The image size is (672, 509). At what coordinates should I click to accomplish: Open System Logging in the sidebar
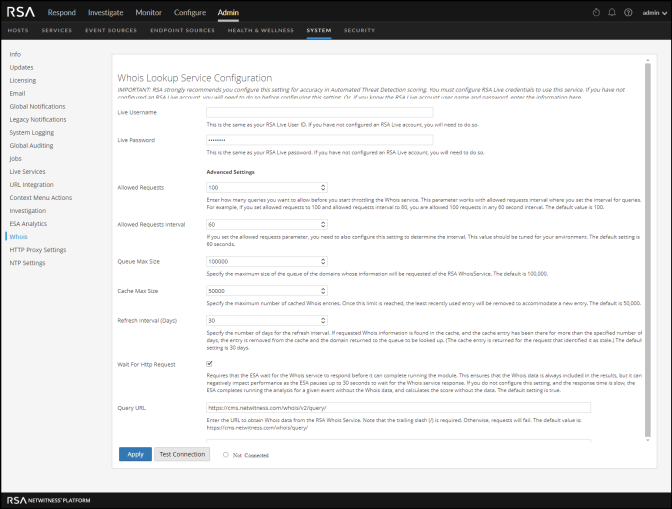click(32, 132)
